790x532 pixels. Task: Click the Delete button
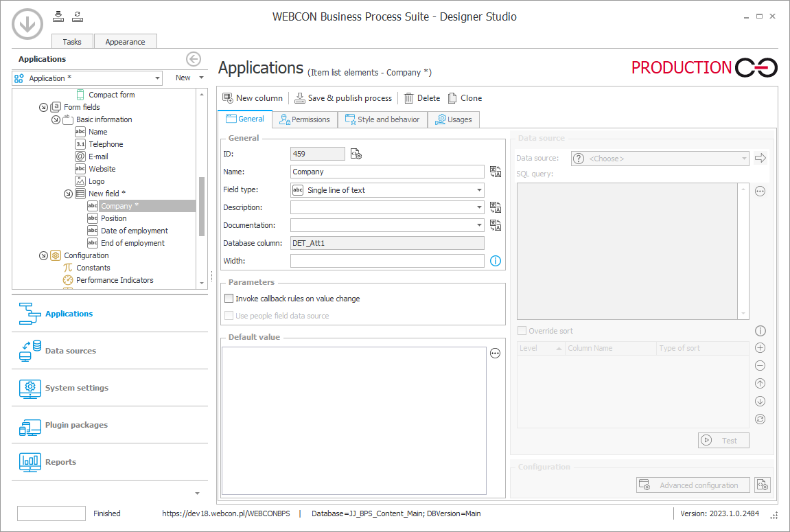tap(422, 97)
